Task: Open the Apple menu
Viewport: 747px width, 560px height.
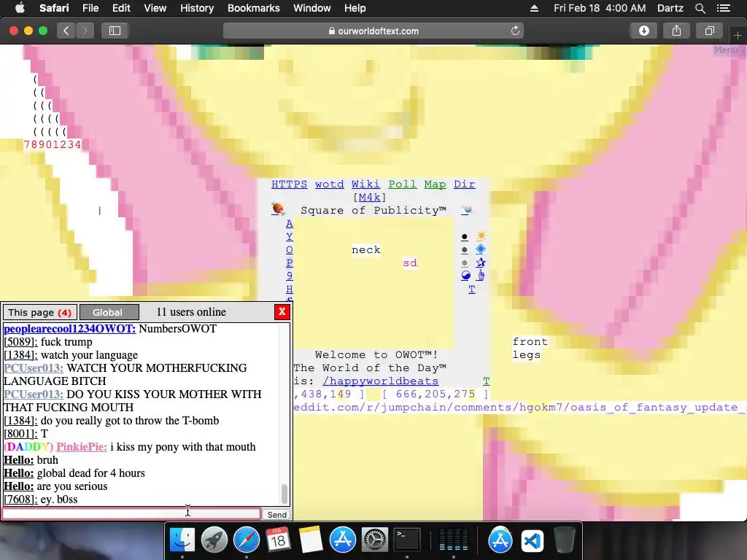Action: click(x=20, y=8)
